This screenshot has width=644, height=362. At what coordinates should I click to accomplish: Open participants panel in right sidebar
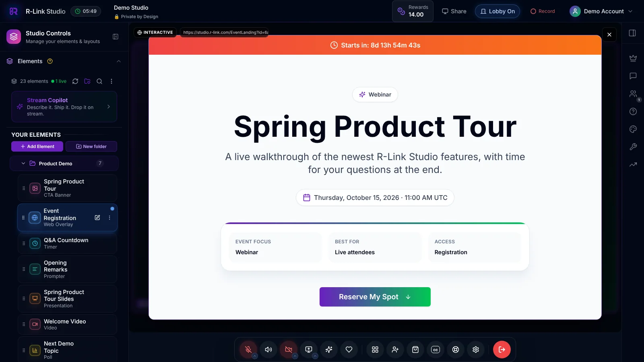point(633,94)
